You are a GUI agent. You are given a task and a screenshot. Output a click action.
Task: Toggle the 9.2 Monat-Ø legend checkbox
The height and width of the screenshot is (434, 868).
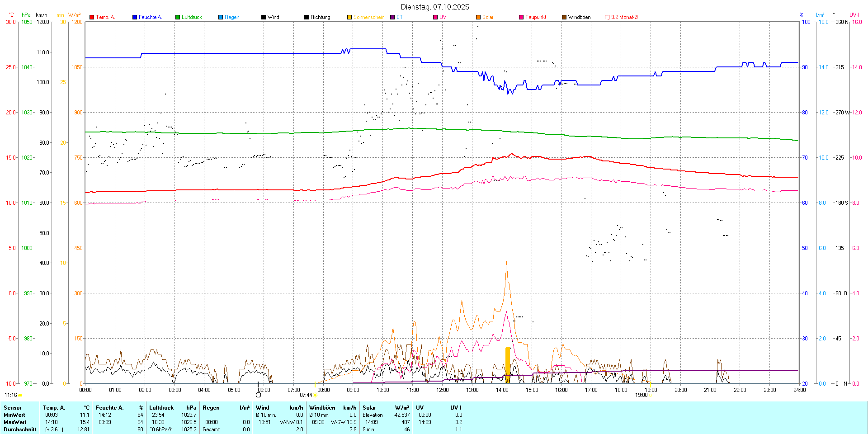[607, 17]
